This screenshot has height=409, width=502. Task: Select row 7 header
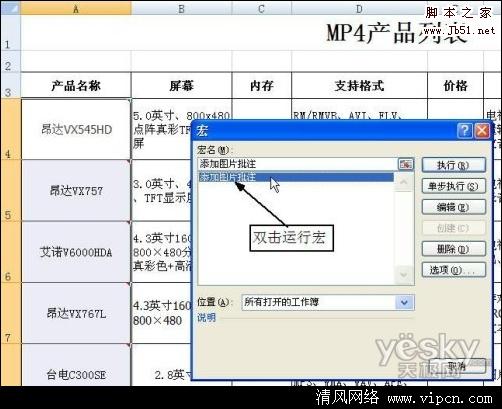(x=10, y=313)
